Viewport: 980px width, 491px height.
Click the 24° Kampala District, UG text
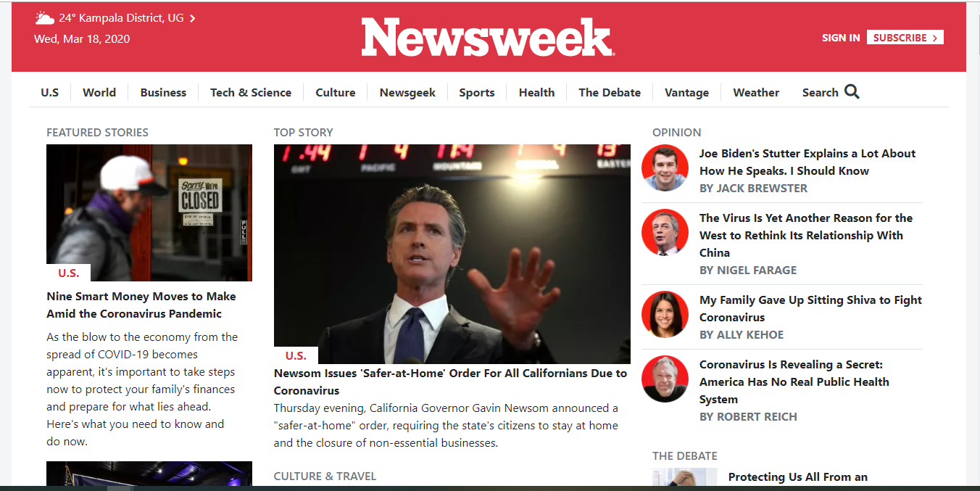coord(121,18)
